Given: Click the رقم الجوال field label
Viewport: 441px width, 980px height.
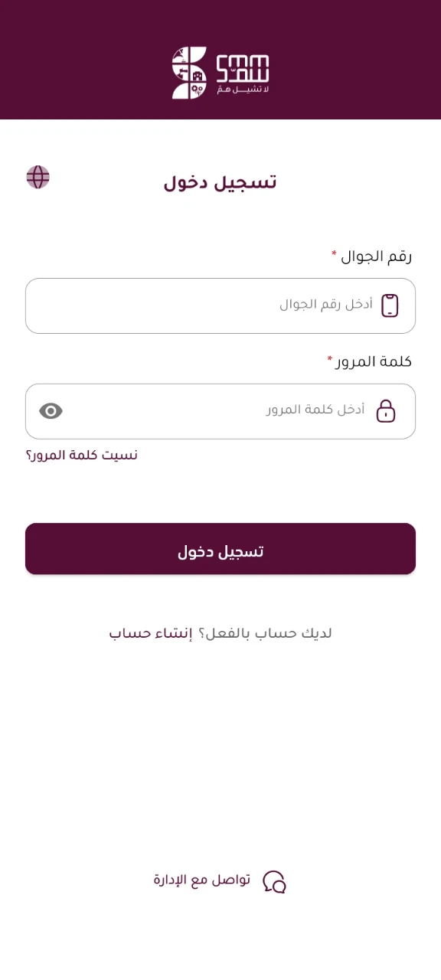Looking at the screenshot, I should click(377, 256).
